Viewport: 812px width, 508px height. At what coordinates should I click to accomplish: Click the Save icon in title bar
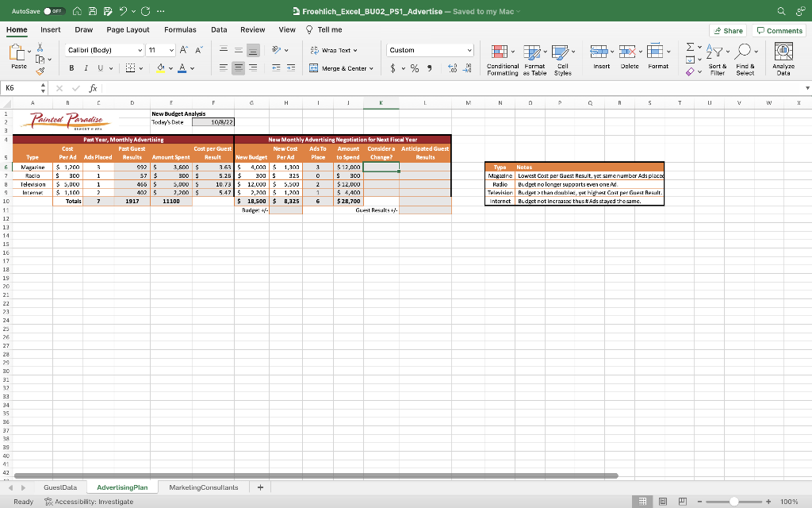point(92,11)
